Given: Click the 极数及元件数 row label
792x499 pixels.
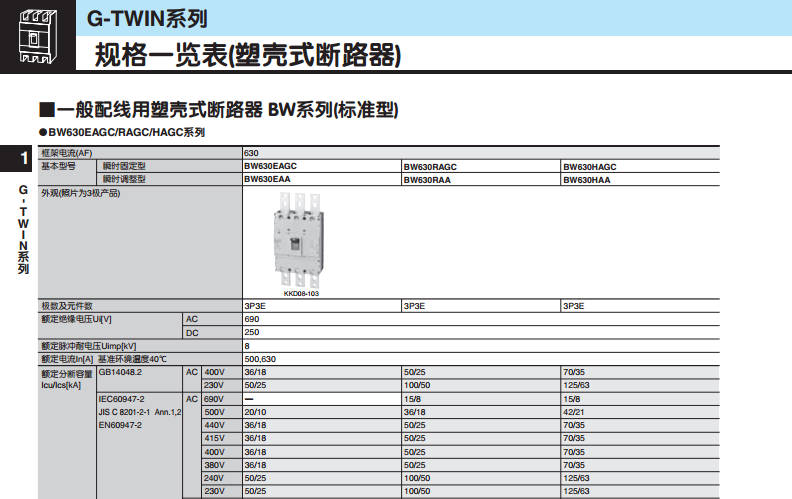Looking at the screenshot, I should (x=66, y=306).
